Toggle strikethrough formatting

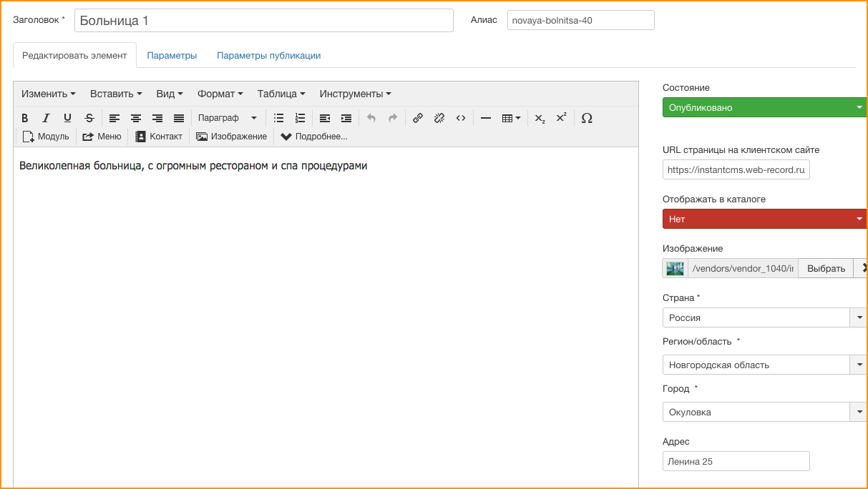tap(89, 118)
